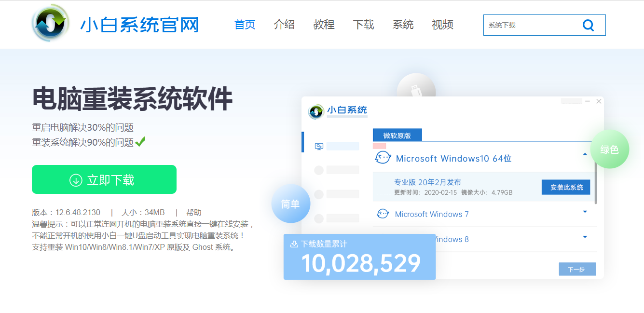Switch to the 微软原版 tab

click(397, 135)
